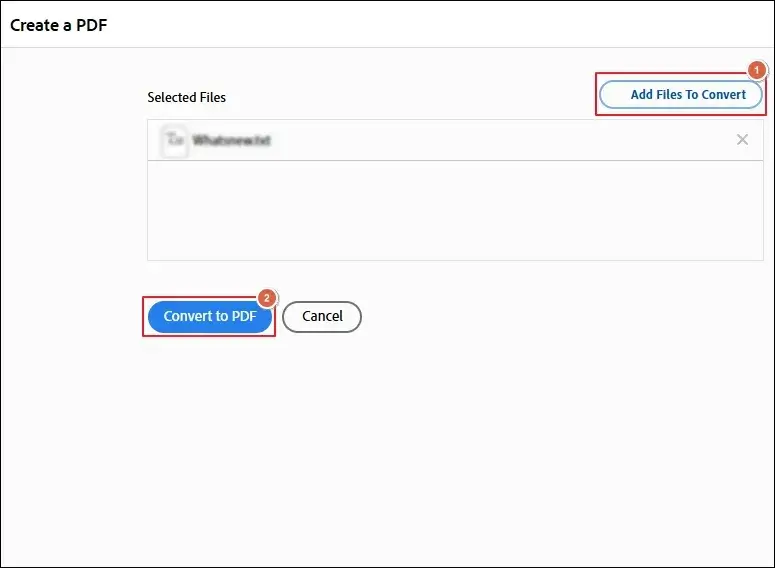Cancel the PDF creation dialog
775x568 pixels.
click(322, 316)
